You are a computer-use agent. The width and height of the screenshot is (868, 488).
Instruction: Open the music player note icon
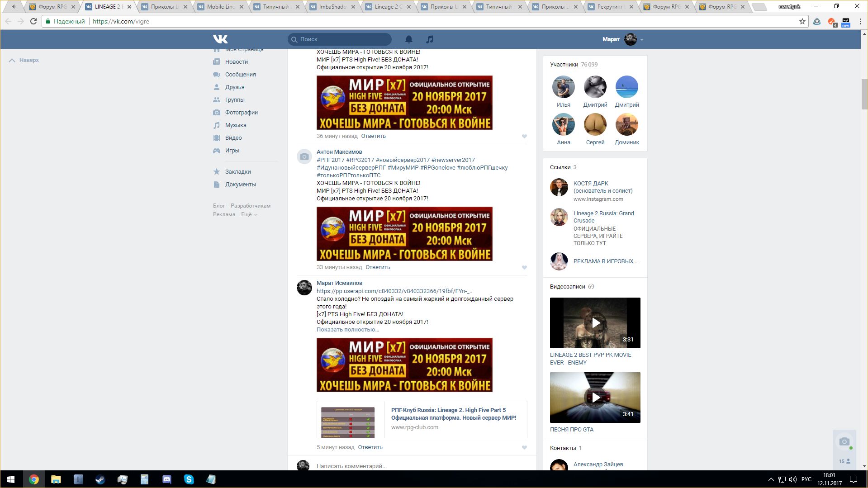tap(430, 39)
